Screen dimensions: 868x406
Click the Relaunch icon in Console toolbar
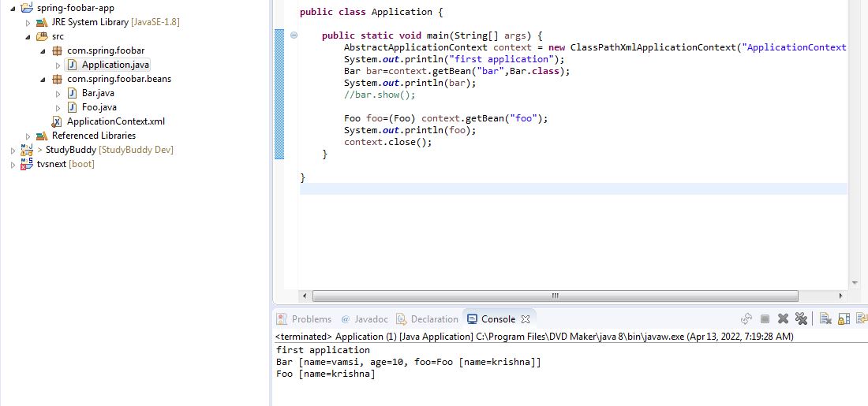(x=746, y=318)
